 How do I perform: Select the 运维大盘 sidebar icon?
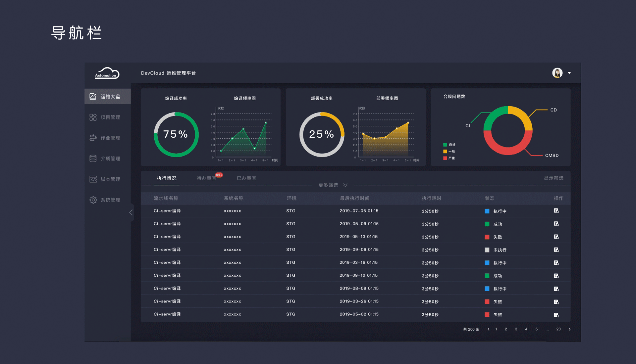(93, 96)
